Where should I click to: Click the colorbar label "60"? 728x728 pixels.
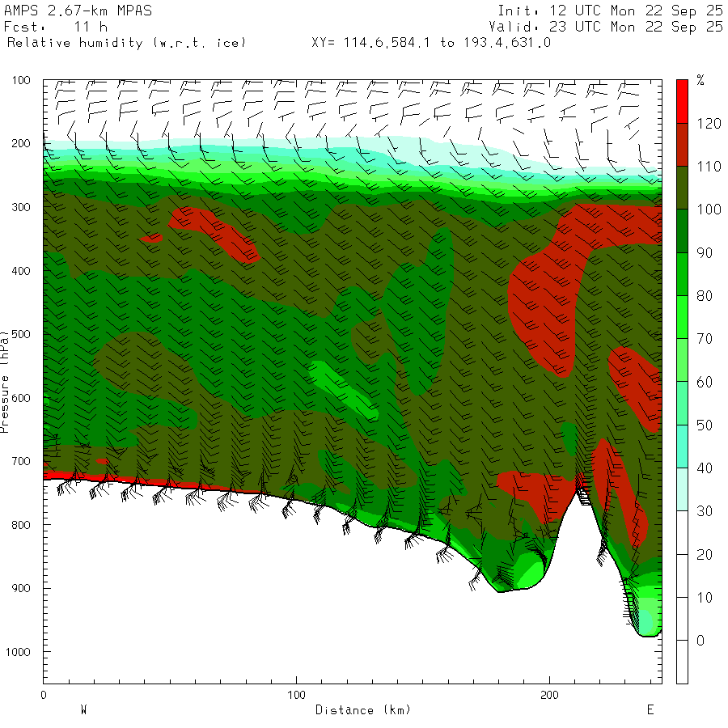pos(705,382)
